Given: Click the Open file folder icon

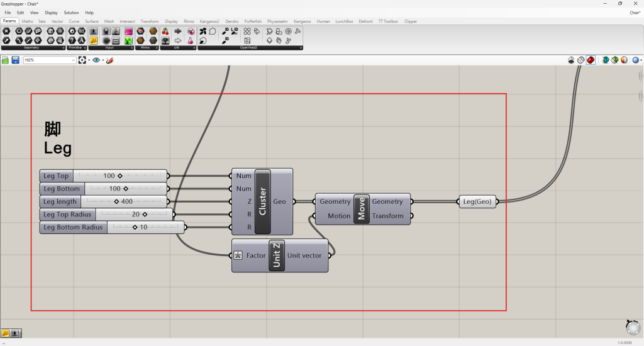Looking at the screenshot, I should pos(6,60).
